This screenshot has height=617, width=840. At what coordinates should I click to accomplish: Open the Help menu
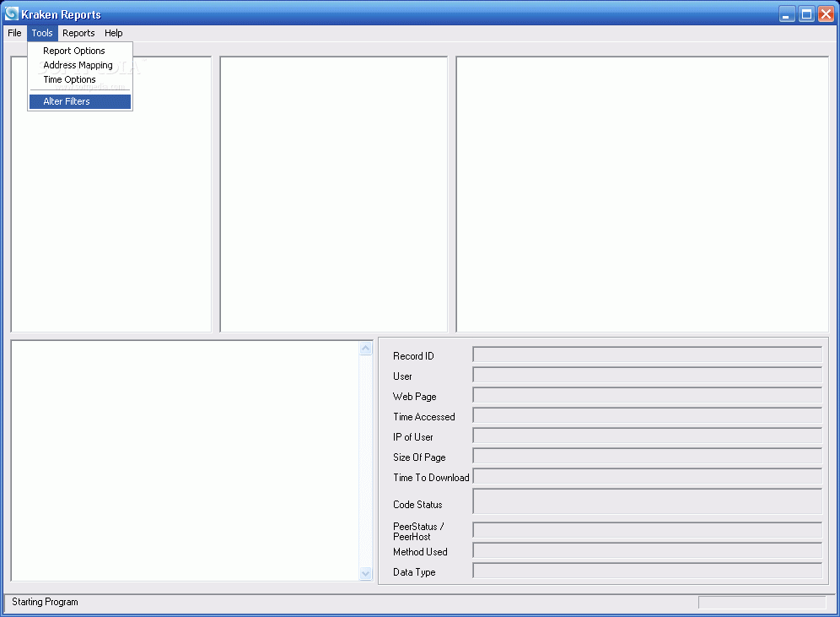tap(114, 33)
